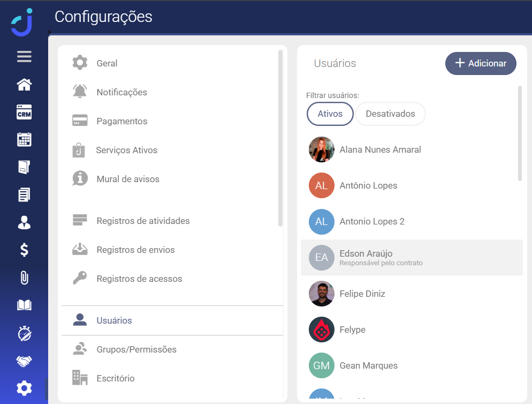Select Grupos/Permissões menu item

pyautogui.click(x=136, y=349)
